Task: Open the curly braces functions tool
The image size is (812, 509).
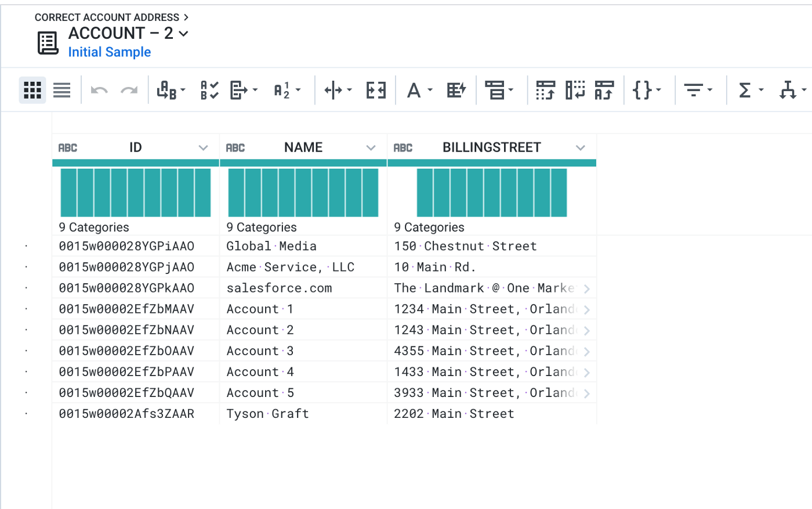Action: (647, 90)
